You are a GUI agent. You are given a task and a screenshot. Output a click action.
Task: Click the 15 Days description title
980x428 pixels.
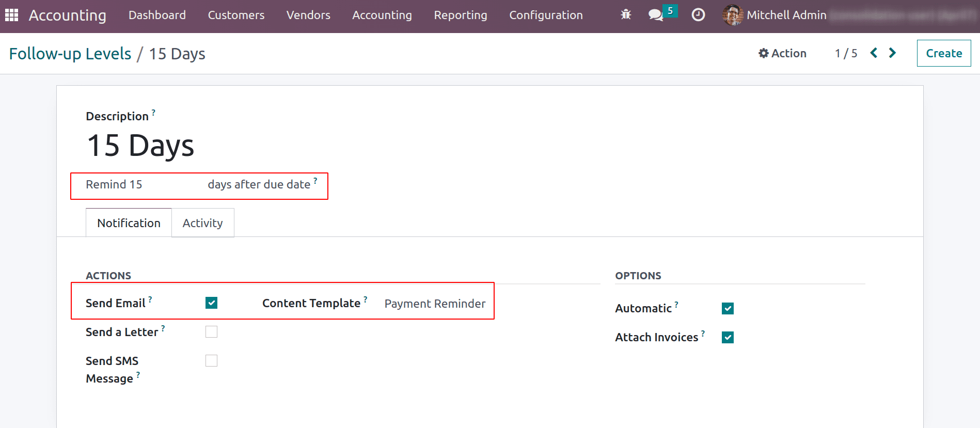tap(140, 145)
